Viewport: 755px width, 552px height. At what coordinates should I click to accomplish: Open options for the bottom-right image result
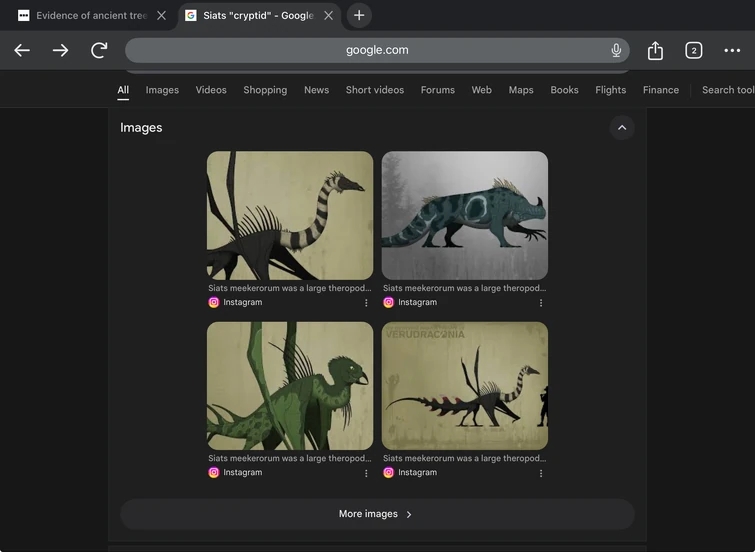pyautogui.click(x=541, y=473)
